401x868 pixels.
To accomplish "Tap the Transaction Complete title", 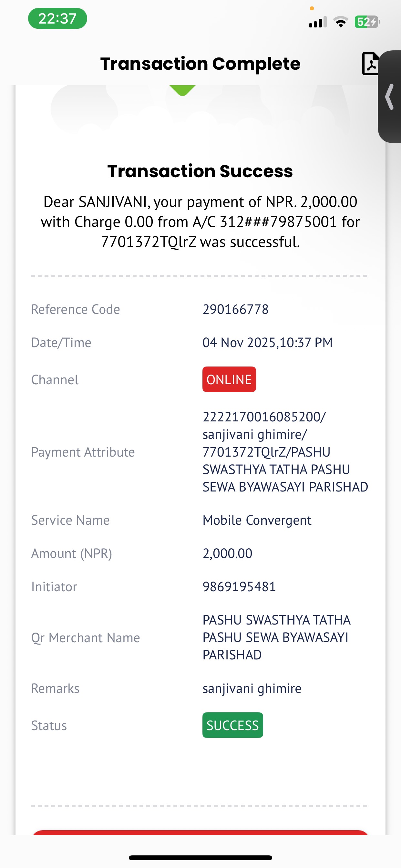I will 200,64.
